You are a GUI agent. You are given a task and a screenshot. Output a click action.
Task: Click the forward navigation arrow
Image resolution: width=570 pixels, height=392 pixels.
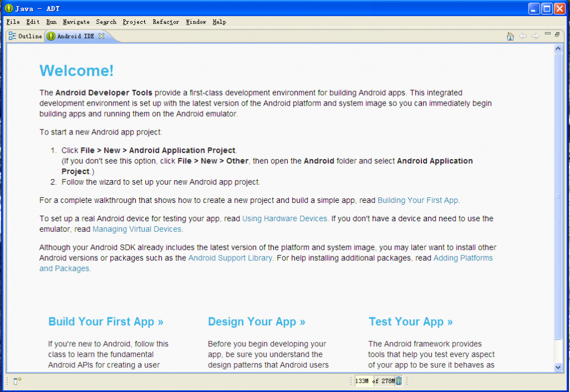pyautogui.click(x=535, y=36)
